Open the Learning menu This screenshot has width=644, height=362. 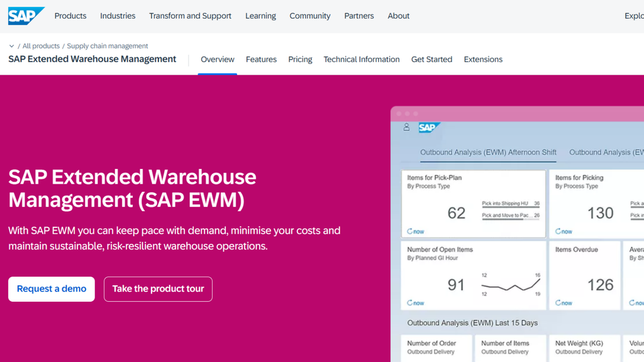(x=260, y=16)
